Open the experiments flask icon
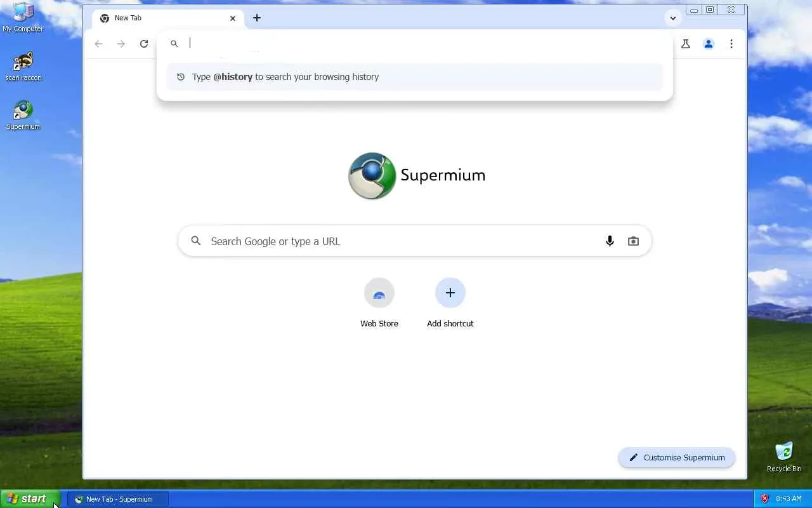812x508 pixels. pos(686,44)
